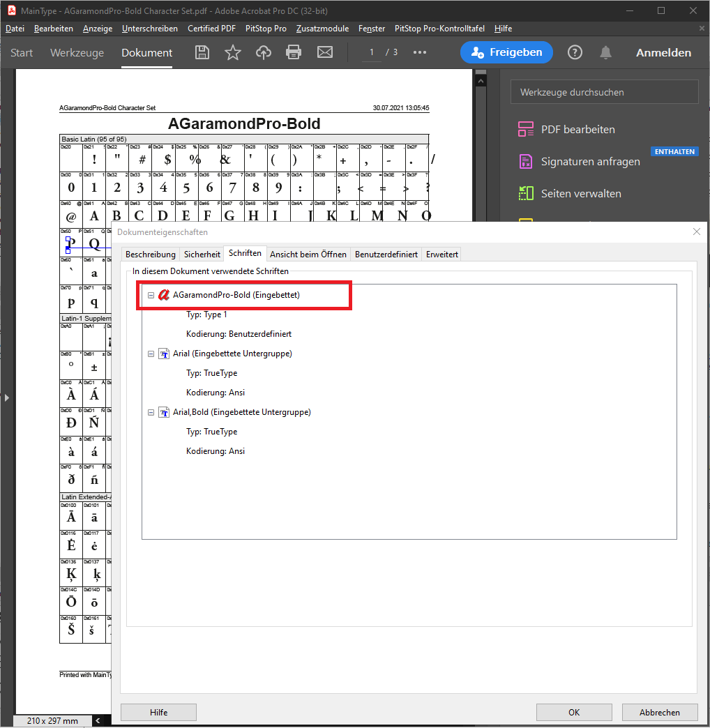Confirm the dialog with OK
The width and height of the screenshot is (710, 728).
point(574,712)
